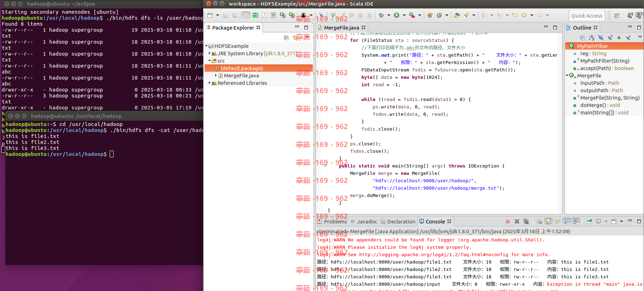This screenshot has height=291, width=644.
Task: Switch to the Declaration tab
Action: (x=398, y=222)
